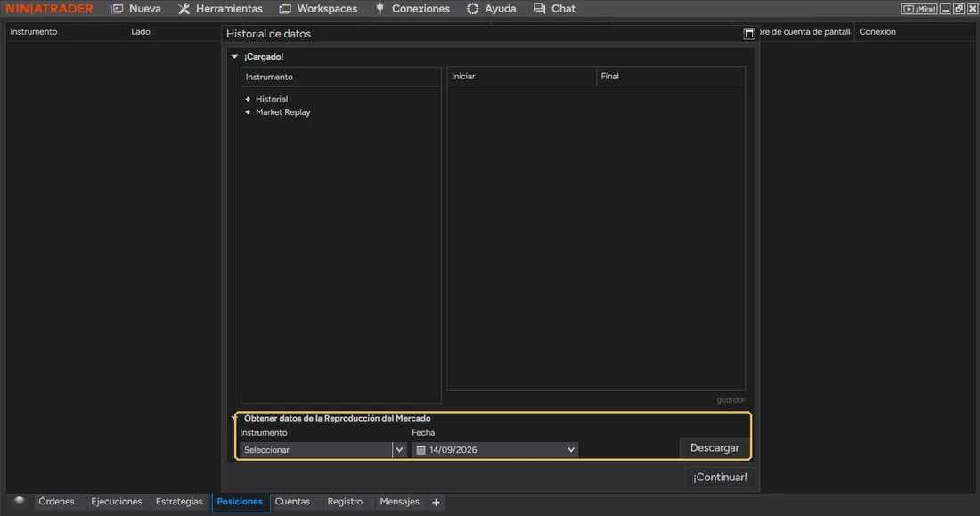Click the Instrumento header in data panel
980x516 pixels.
click(x=340, y=77)
